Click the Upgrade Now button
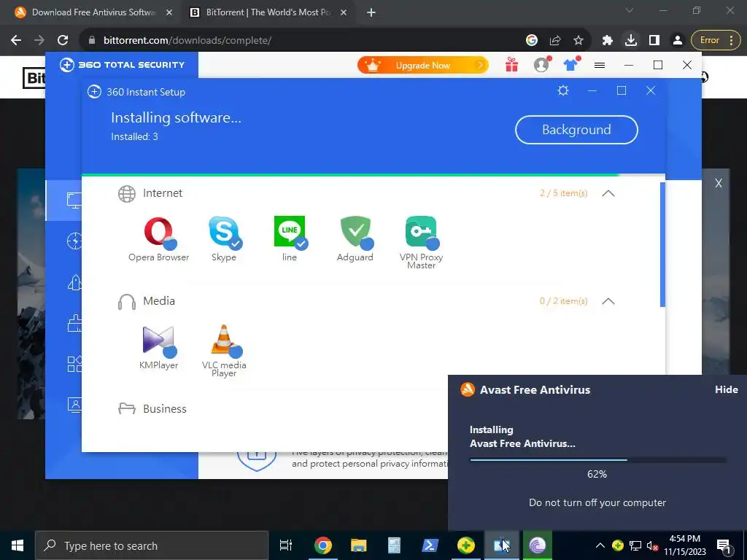Screen dimensions: 747x560 [x=423, y=65]
